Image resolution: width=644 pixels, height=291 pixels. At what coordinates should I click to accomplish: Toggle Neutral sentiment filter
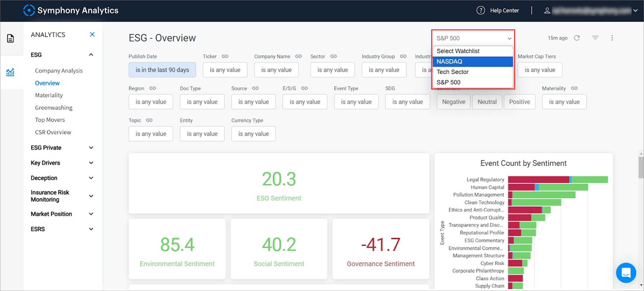click(x=487, y=102)
